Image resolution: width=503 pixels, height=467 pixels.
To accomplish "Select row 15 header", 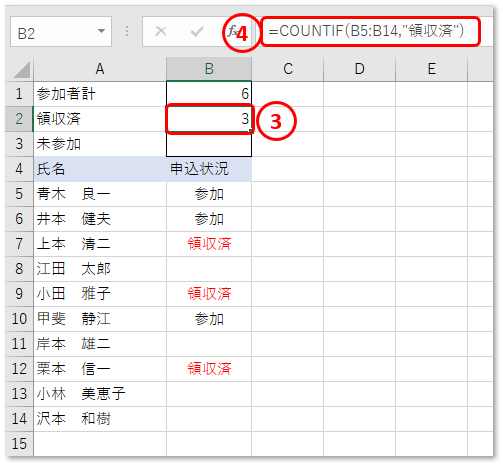I will click(19, 444).
